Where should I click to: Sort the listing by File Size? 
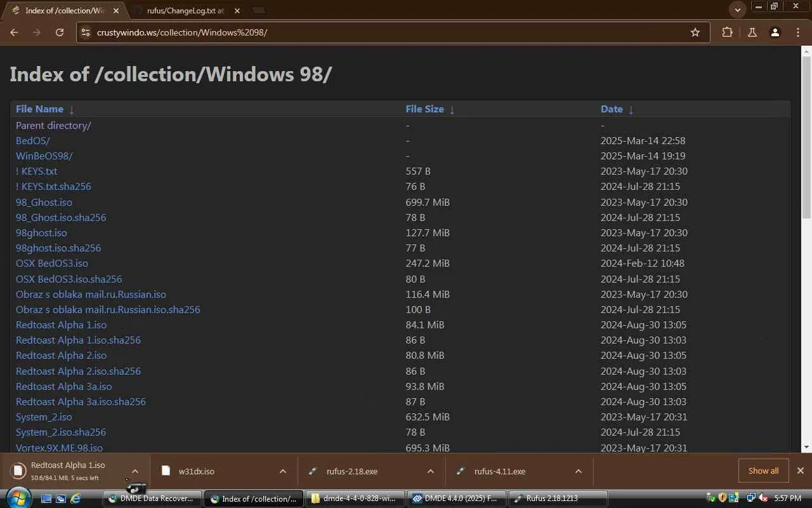(x=424, y=109)
